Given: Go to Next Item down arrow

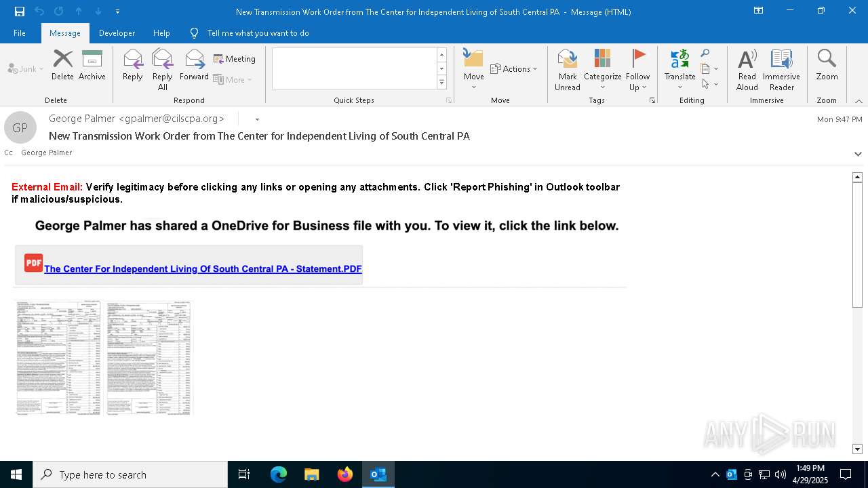Looking at the screenshot, I should [98, 12].
